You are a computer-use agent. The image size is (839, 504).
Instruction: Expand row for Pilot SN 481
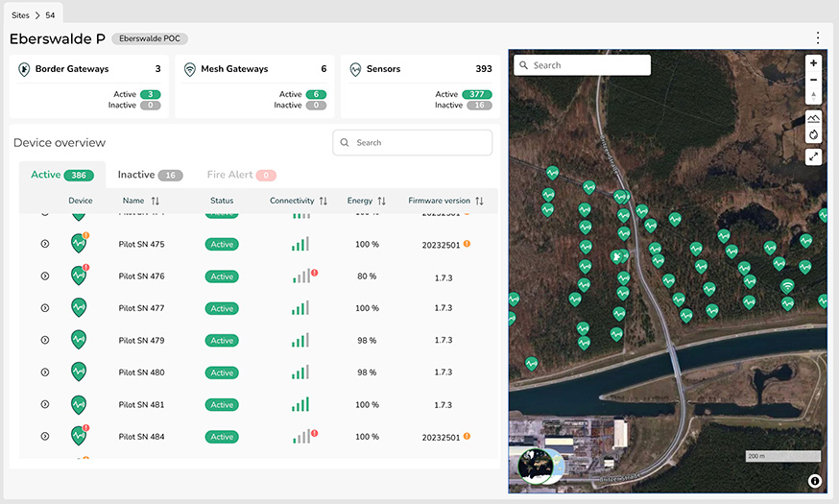tap(45, 404)
